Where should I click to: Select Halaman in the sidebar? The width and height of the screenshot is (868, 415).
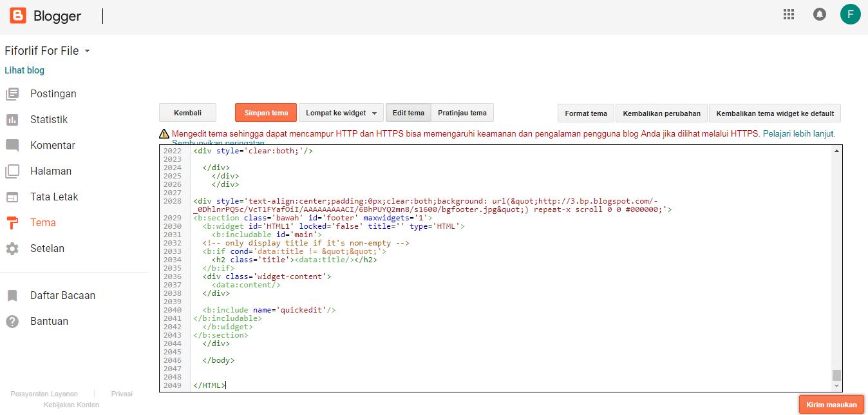pos(51,171)
